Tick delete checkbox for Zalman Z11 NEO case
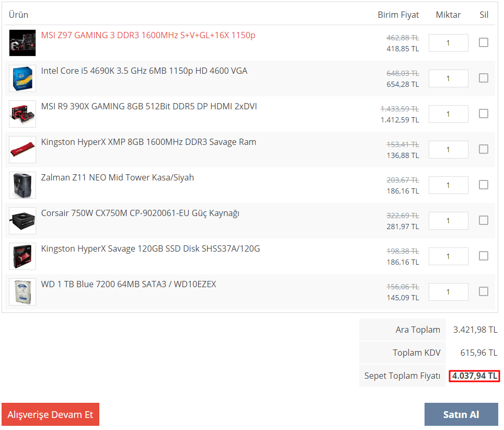Screen dimensions: 504x430 tap(484, 185)
